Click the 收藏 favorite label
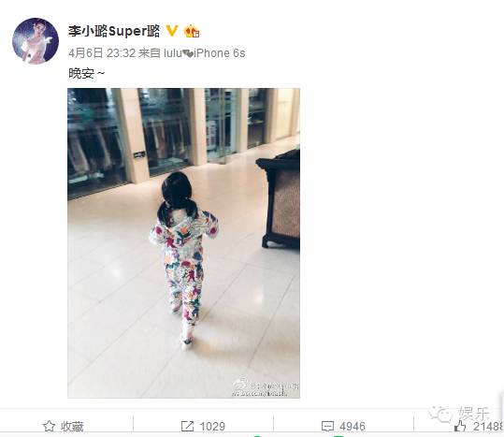 [72, 427]
